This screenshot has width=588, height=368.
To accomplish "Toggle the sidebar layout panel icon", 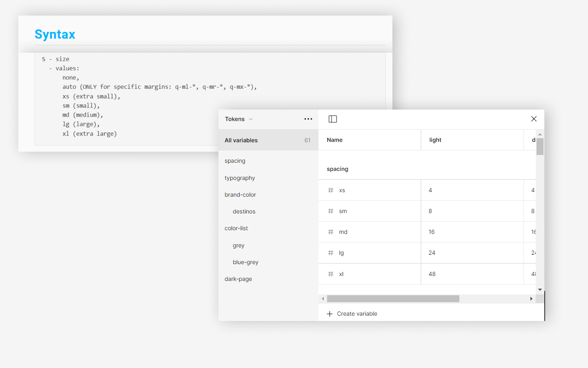I will (333, 119).
